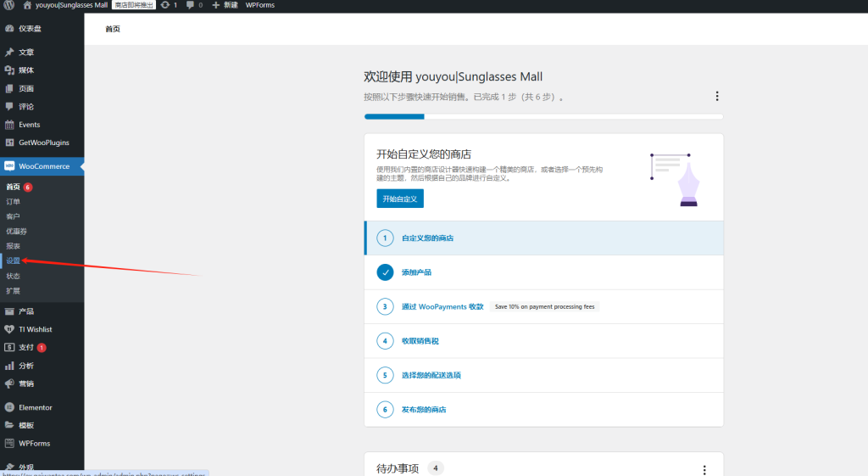Viewport: 868px width, 476px height.
Task: Open the Analytics (分析) sidebar item
Action: [x=25, y=366]
